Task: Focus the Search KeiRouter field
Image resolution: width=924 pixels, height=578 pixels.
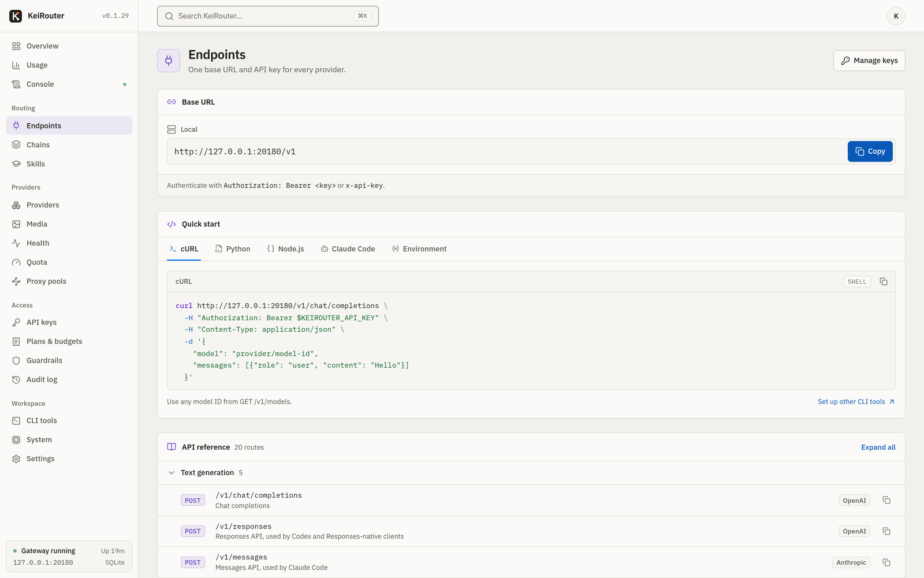Action: pyautogui.click(x=268, y=16)
